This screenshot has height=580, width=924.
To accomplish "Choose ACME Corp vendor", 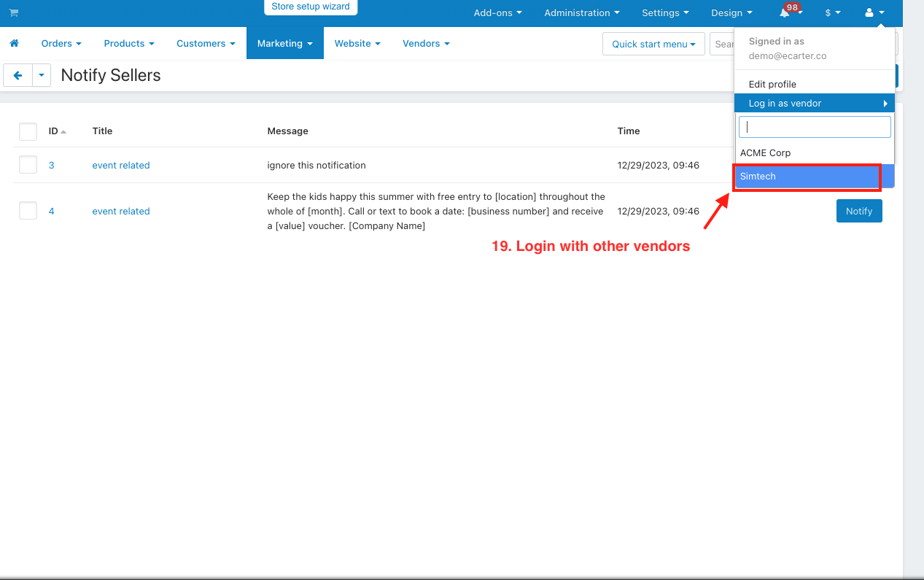I will tap(814, 153).
